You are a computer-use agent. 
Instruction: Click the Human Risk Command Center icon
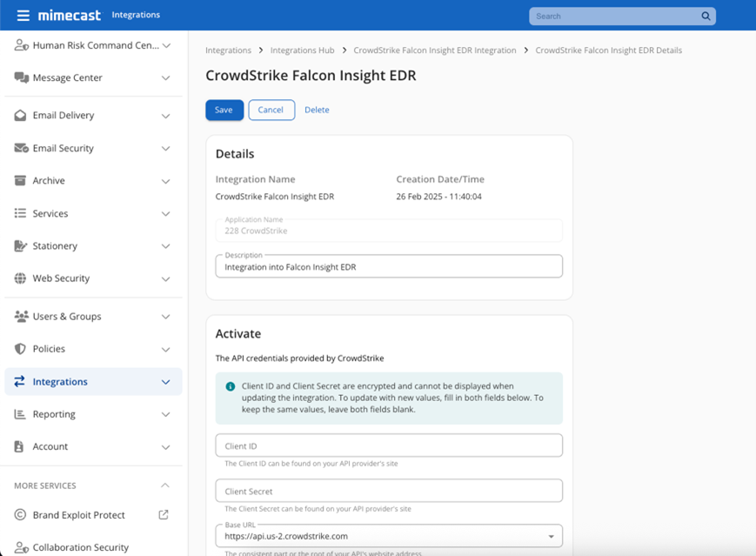pos(21,45)
